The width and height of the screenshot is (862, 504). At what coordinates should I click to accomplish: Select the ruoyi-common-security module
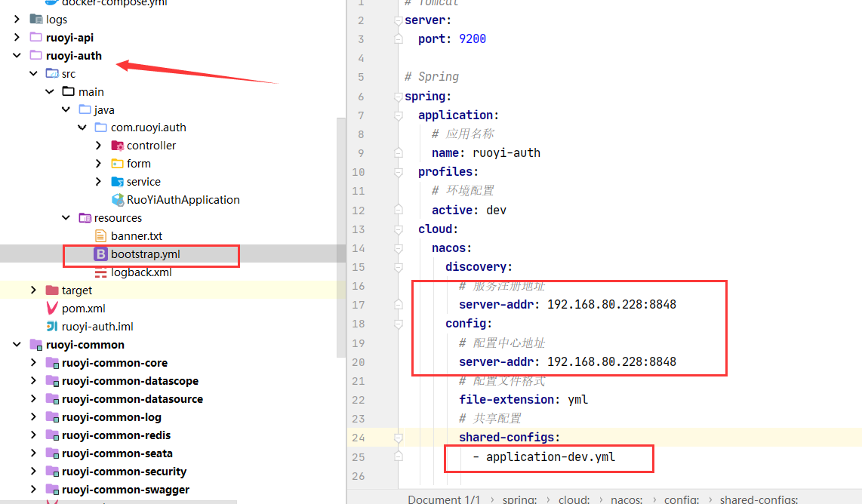tap(124, 472)
